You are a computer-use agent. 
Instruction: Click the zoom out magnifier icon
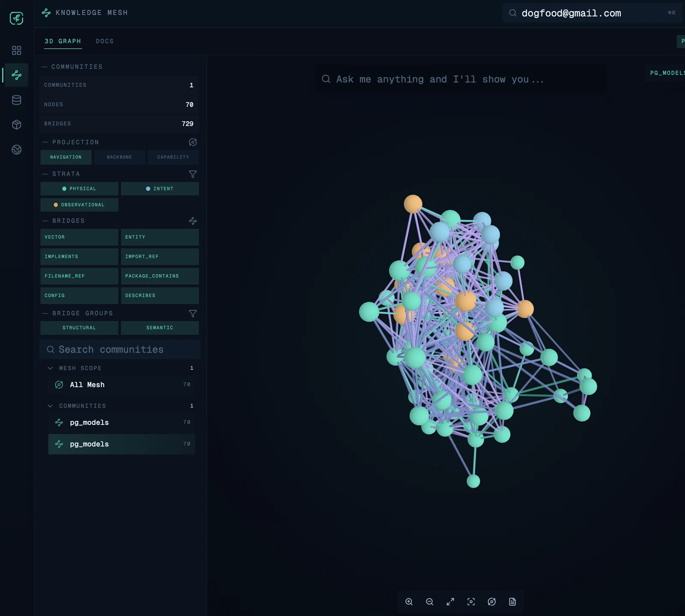tap(429, 602)
